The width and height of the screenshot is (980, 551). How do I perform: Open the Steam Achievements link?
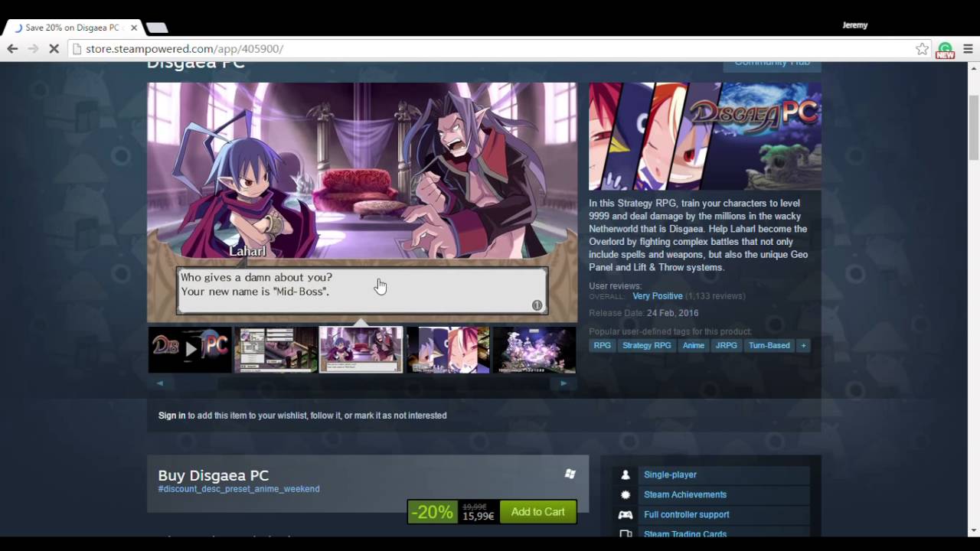pos(685,494)
